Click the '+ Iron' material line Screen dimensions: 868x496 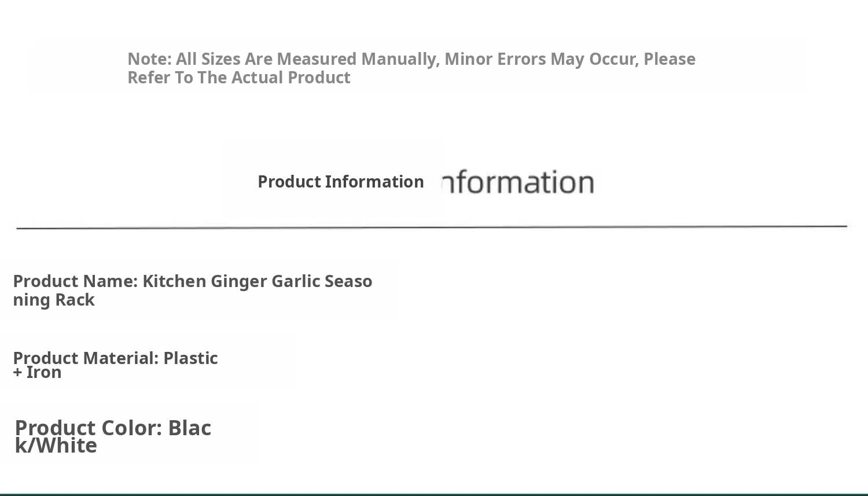(37, 372)
